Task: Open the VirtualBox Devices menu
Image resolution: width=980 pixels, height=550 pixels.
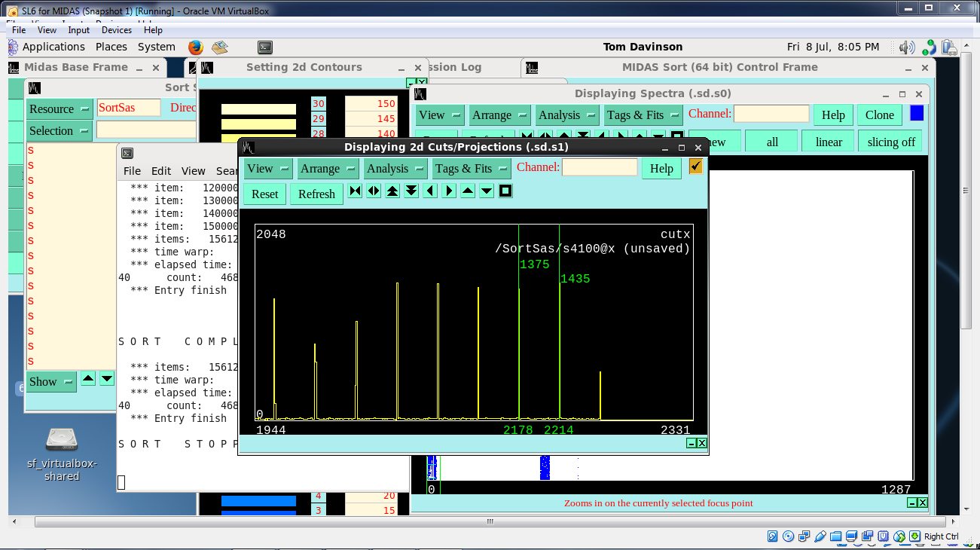Action: (x=117, y=30)
